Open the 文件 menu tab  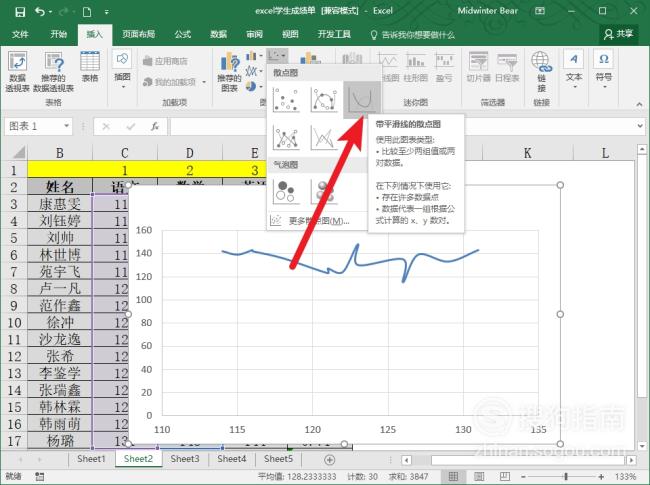point(20,34)
